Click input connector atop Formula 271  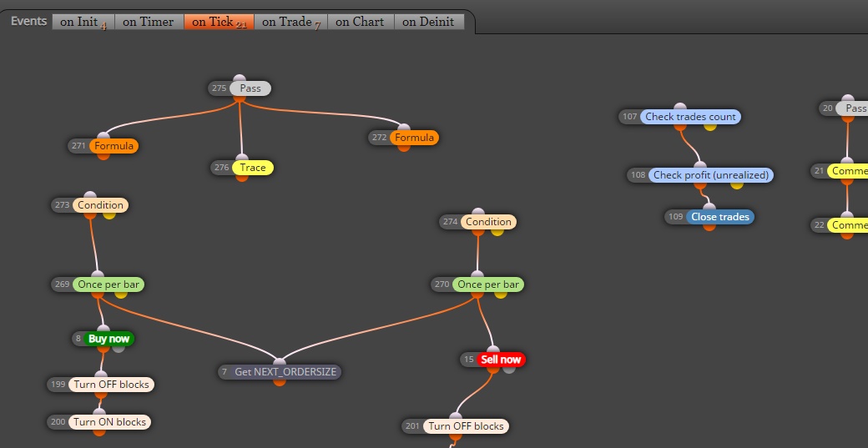coord(103,136)
